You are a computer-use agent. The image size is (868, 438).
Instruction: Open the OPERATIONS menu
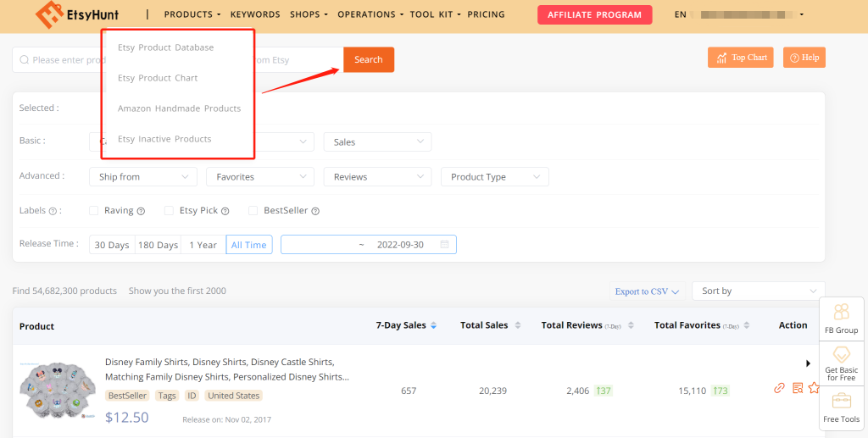[370, 14]
